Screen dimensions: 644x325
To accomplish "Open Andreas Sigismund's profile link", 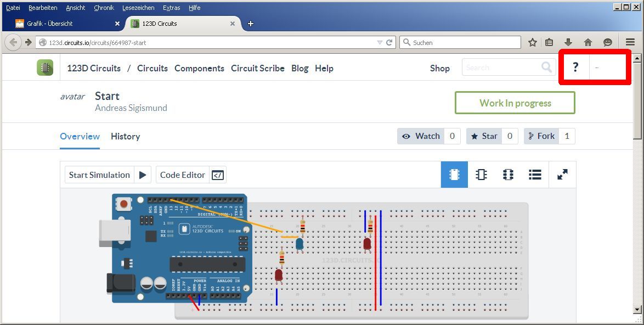I will coord(131,108).
